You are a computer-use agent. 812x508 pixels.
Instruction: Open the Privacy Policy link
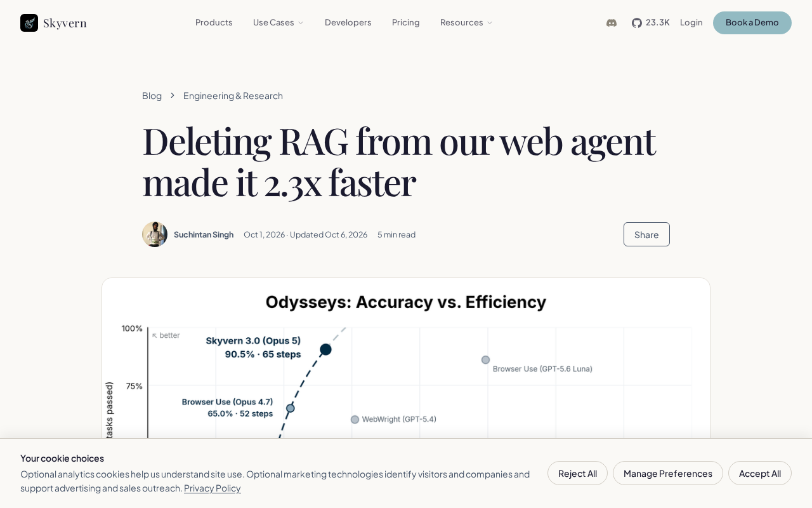click(x=213, y=488)
